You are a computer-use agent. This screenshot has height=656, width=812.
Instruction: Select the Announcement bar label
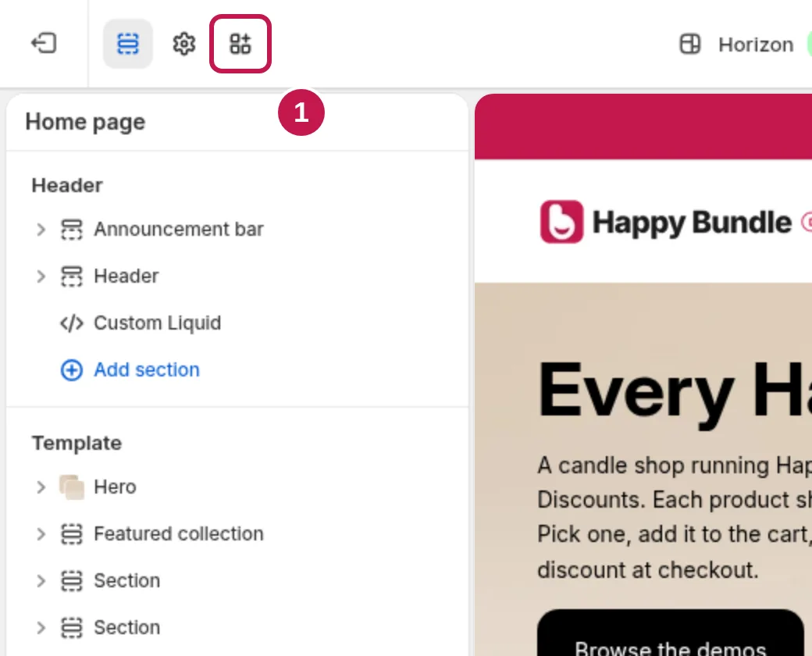(179, 229)
